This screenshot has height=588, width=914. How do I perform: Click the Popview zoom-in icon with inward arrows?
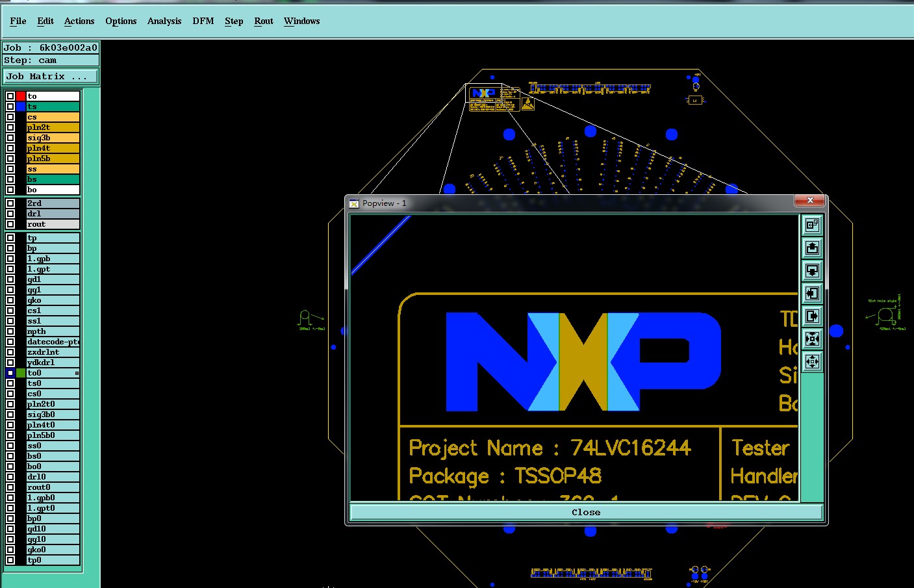(x=812, y=339)
